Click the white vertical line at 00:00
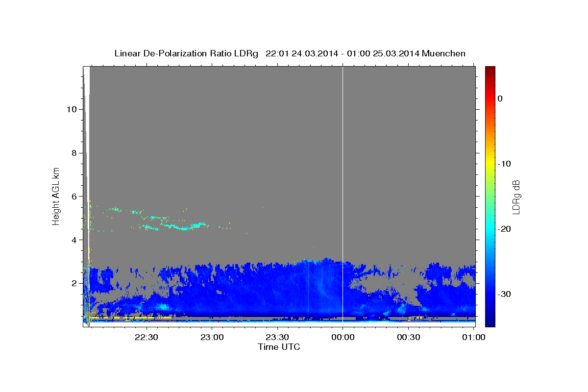Viewport: 588px width, 392px height. 343,196
